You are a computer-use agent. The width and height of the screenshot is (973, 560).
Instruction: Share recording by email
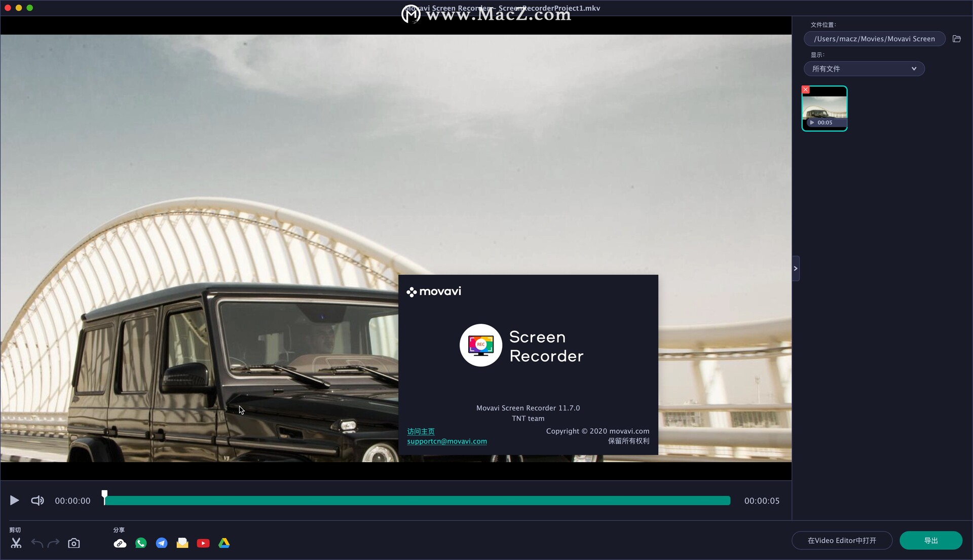[182, 543]
